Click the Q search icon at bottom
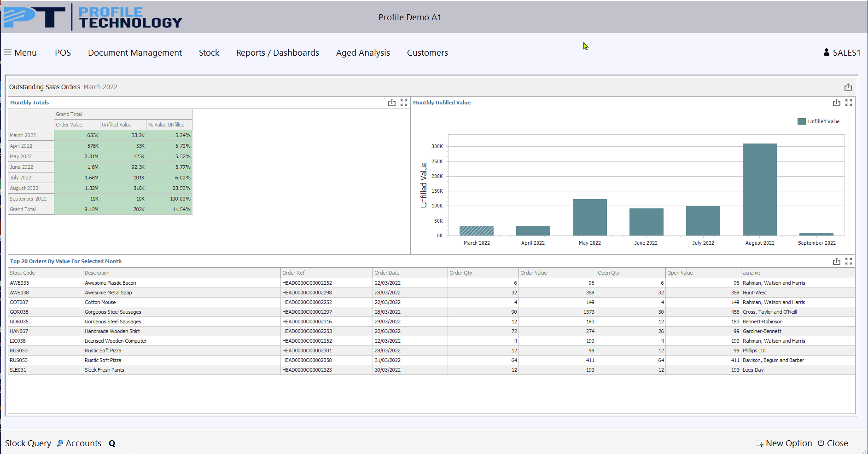Viewport: 868px width, 454px height. point(112,443)
